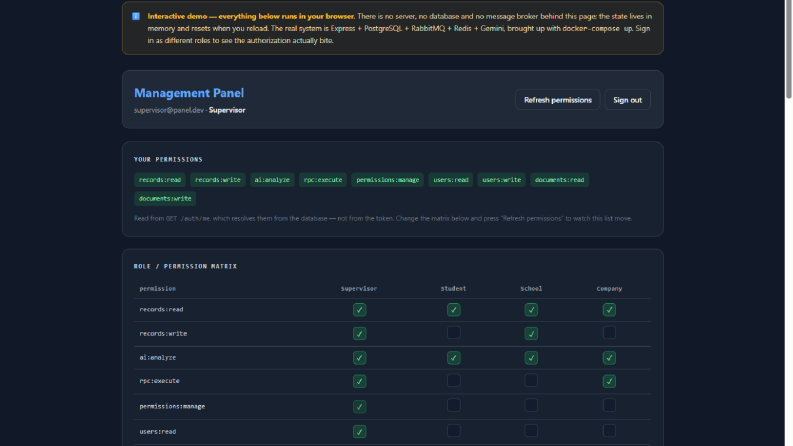Click the page vertical scrollbar thumb
793x446 pixels.
tap(788, 50)
